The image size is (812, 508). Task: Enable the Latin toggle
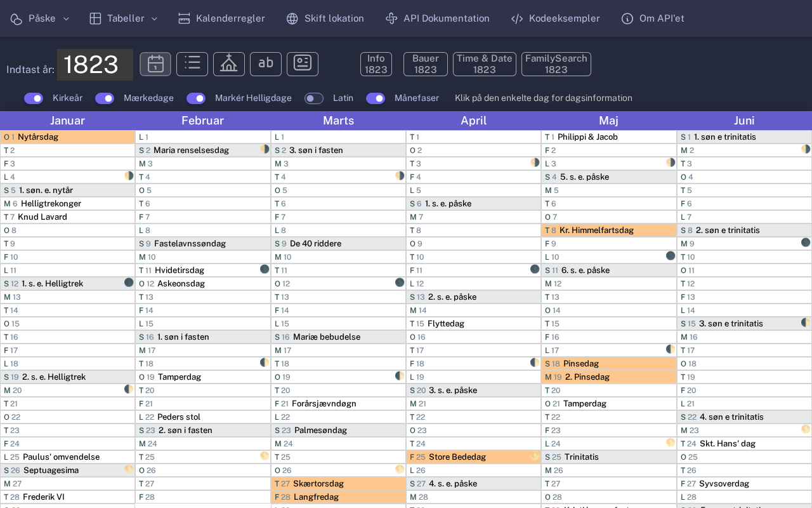click(x=314, y=98)
